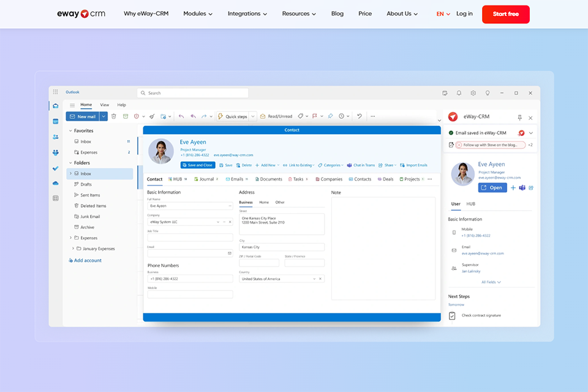The image size is (588, 392).
Task: Open Outlook settings gear icon
Action: coord(473,93)
